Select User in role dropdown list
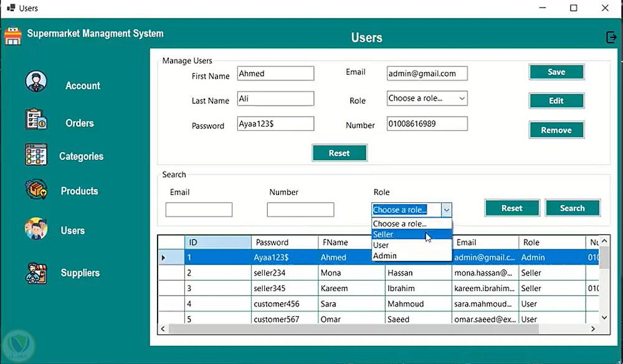This screenshot has width=623, height=364. [412, 245]
